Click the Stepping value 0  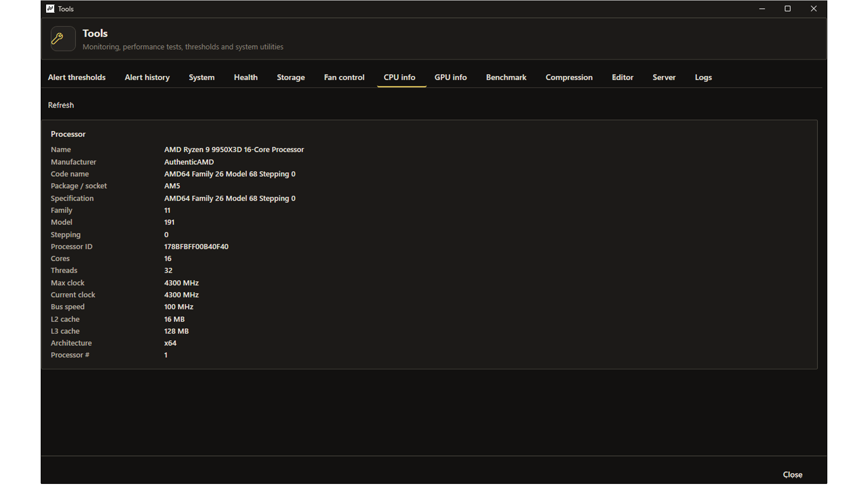click(x=166, y=235)
